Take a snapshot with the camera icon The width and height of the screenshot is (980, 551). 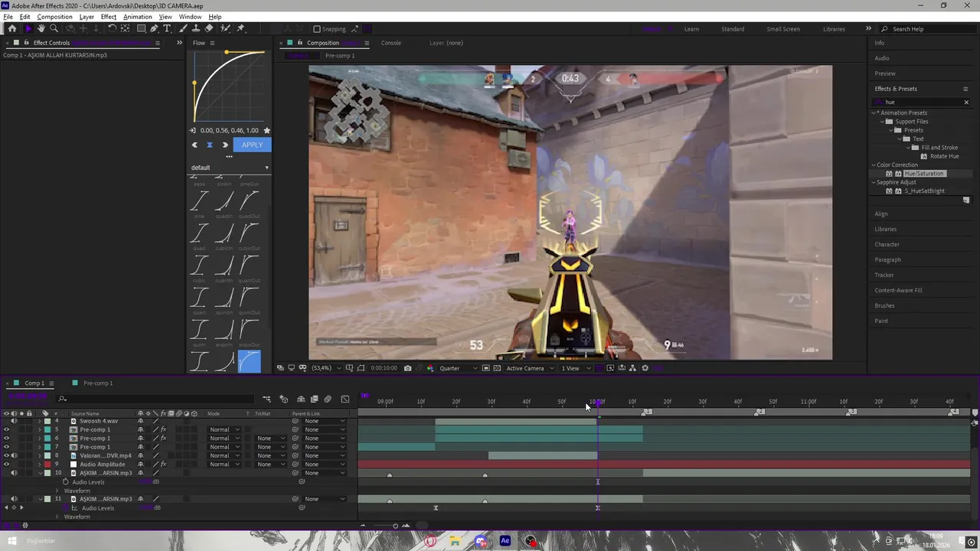click(407, 368)
